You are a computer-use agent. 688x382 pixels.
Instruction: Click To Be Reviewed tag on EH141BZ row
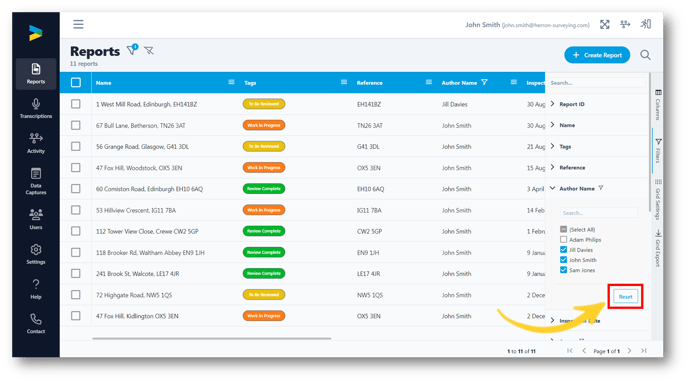click(x=264, y=104)
